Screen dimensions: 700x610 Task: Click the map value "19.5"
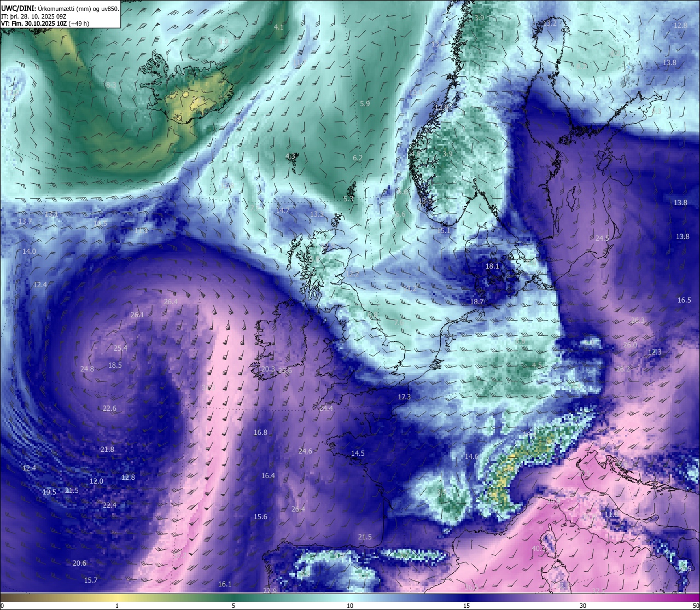[x=49, y=492]
